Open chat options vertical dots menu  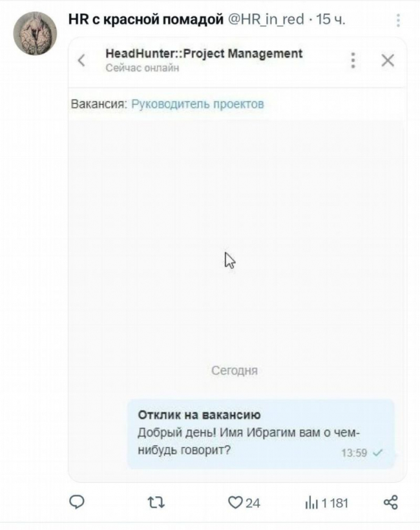pos(353,61)
